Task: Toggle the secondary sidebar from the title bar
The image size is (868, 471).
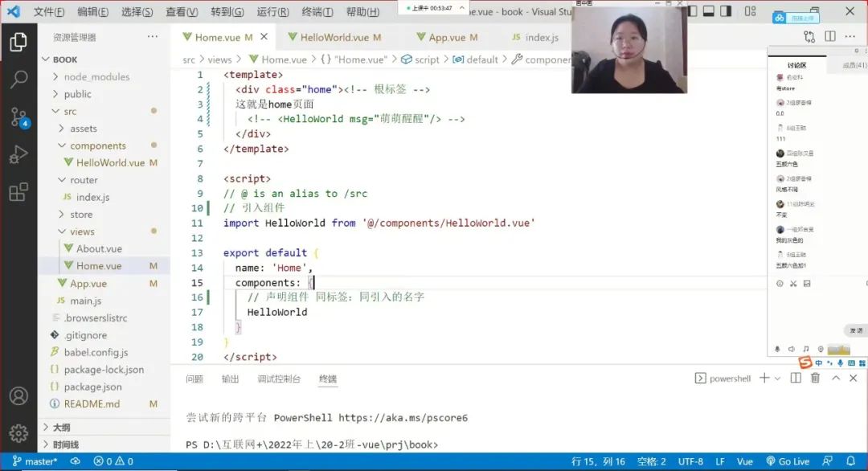Action: pos(726,11)
